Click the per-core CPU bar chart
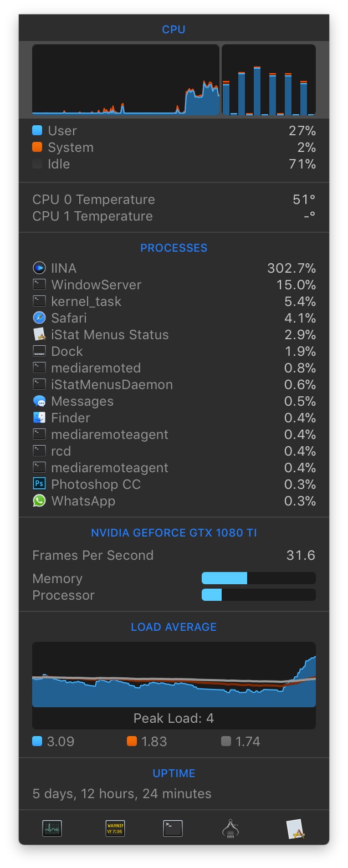 click(x=269, y=80)
